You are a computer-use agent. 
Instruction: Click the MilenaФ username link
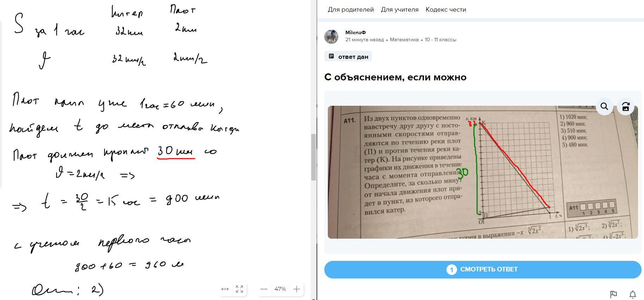coord(356,32)
